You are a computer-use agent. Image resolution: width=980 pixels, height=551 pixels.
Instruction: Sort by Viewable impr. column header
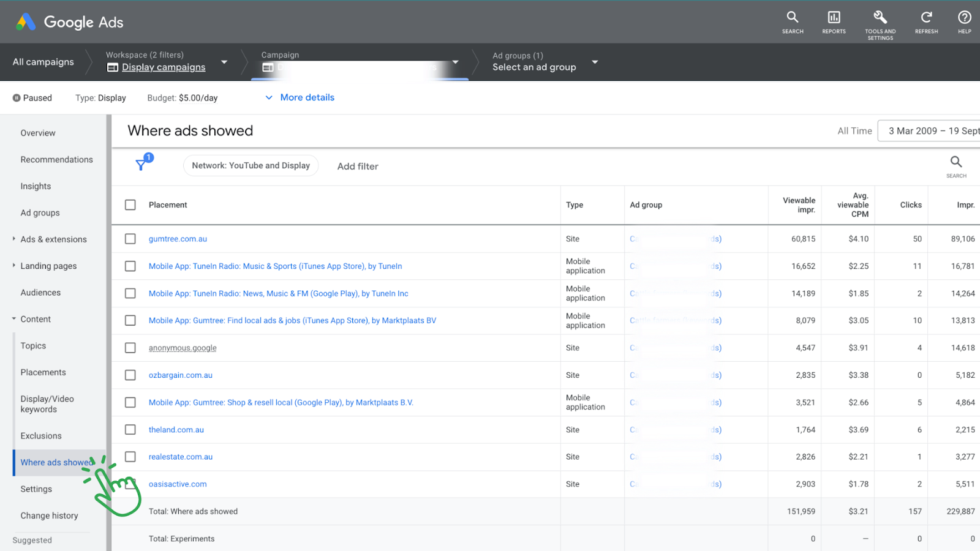(x=799, y=205)
